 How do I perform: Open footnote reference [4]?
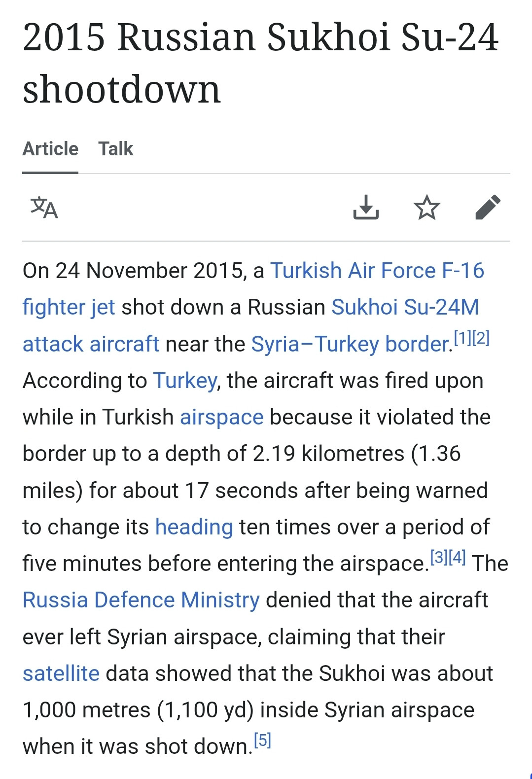(x=457, y=558)
